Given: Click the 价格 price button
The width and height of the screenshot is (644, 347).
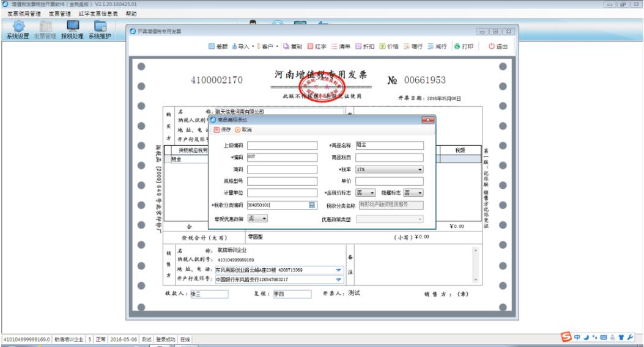Looking at the screenshot, I should click(389, 46).
